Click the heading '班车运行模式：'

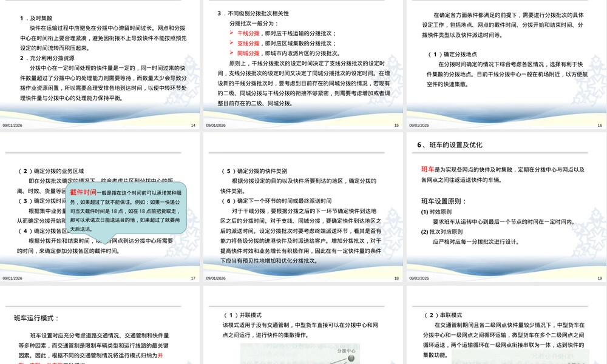click(x=37, y=318)
